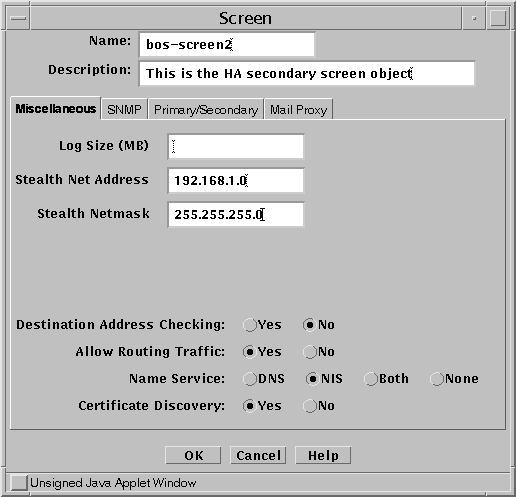Click the 'Destination Address Checking:' label
Viewport: 516px width, 497px height.
pos(121,325)
